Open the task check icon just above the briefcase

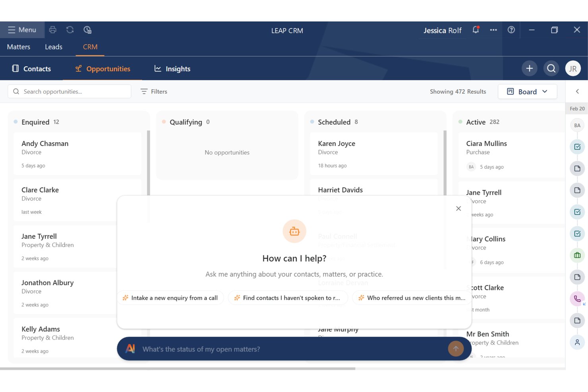(x=577, y=234)
